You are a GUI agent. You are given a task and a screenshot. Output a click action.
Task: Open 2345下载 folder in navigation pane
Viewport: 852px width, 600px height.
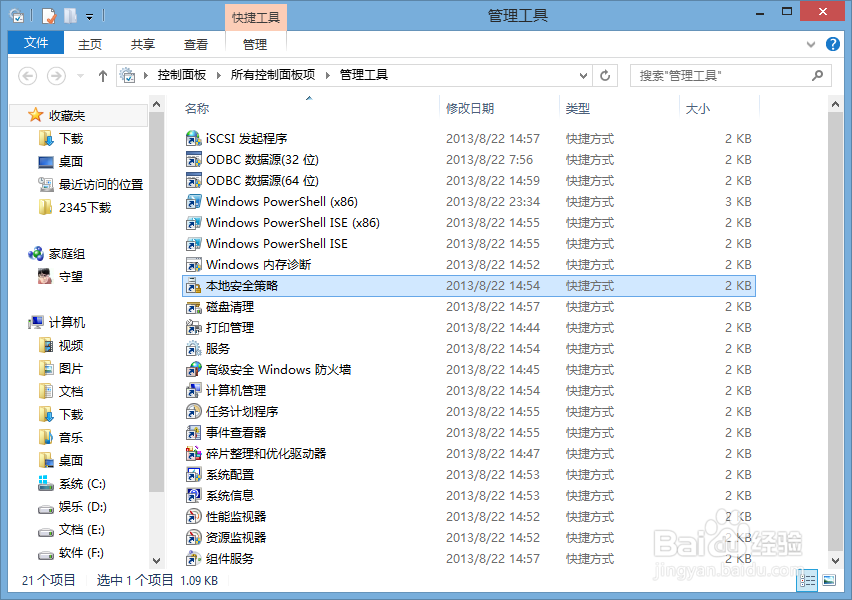pos(85,208)
